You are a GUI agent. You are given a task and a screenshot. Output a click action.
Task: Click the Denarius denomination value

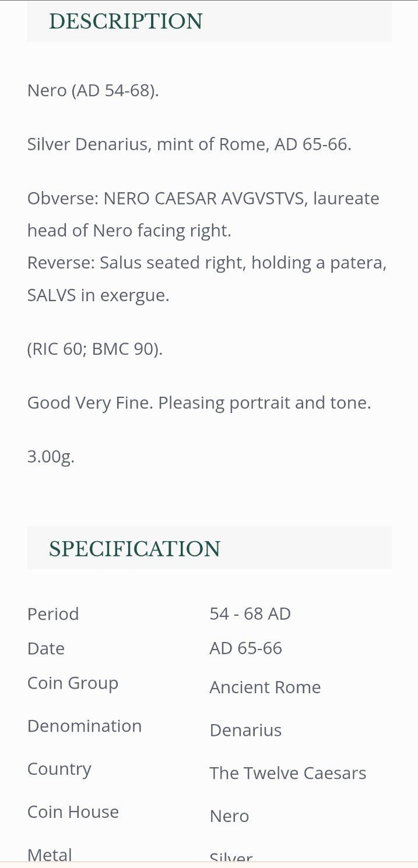click(x=245, y=731)
